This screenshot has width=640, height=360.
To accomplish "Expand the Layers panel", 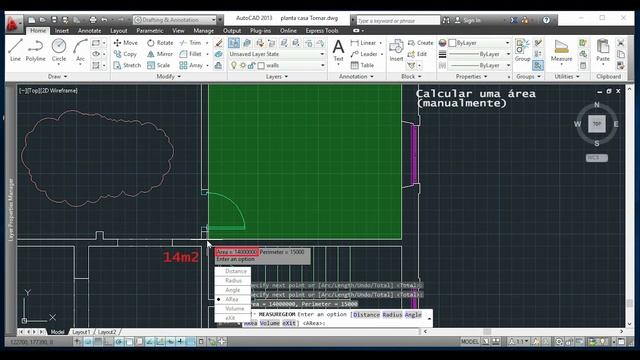I will (277, 76).
